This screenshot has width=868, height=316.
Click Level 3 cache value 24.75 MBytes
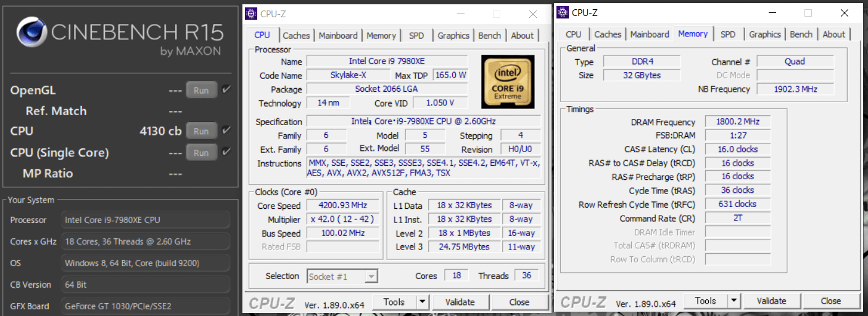[x=465, y=246]
